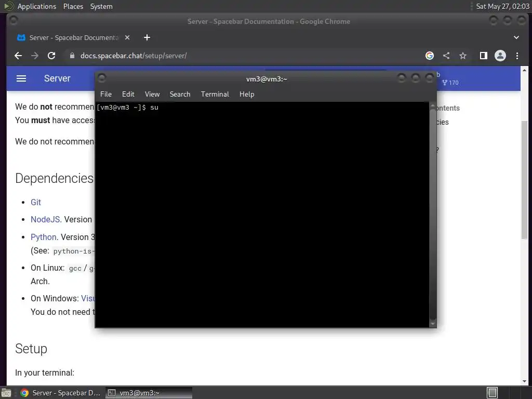Click the Chrome window menu button
The height and width of the screenshot is (399, 532).
14,21
